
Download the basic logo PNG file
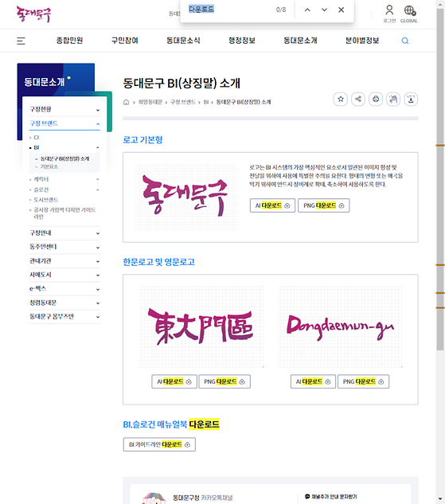click(x=323, y=205)
